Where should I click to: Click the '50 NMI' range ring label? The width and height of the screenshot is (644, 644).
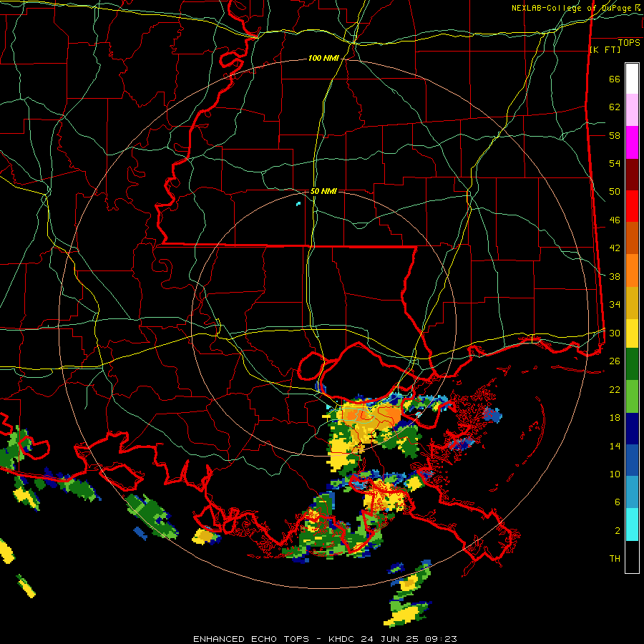323,191
